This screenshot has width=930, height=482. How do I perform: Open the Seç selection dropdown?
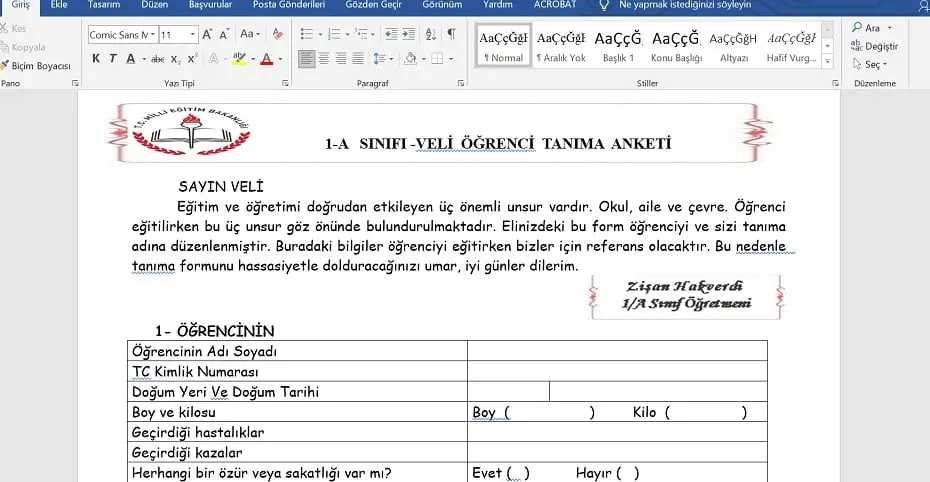click(x=870, y=64)
